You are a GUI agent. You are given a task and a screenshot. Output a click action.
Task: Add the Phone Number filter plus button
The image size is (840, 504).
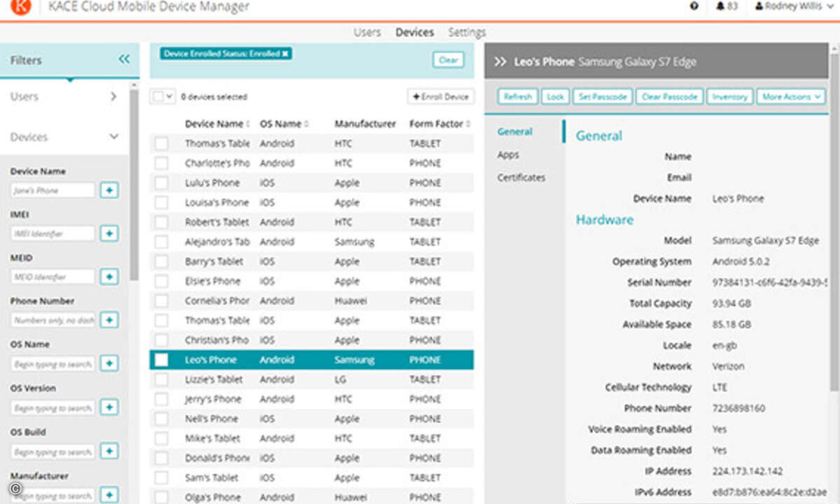pyautogui.click(x=109, y=320)
